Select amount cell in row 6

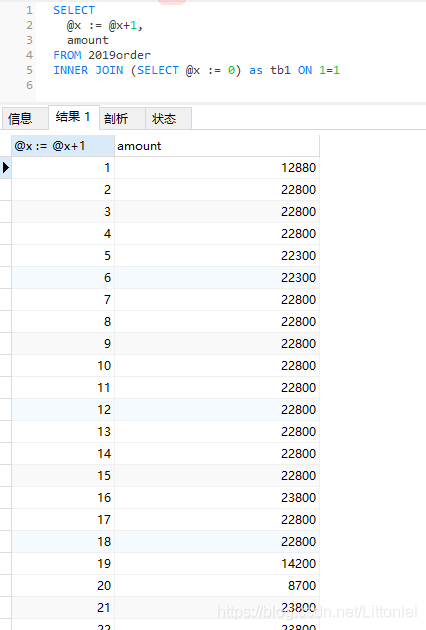click(217, 278)
